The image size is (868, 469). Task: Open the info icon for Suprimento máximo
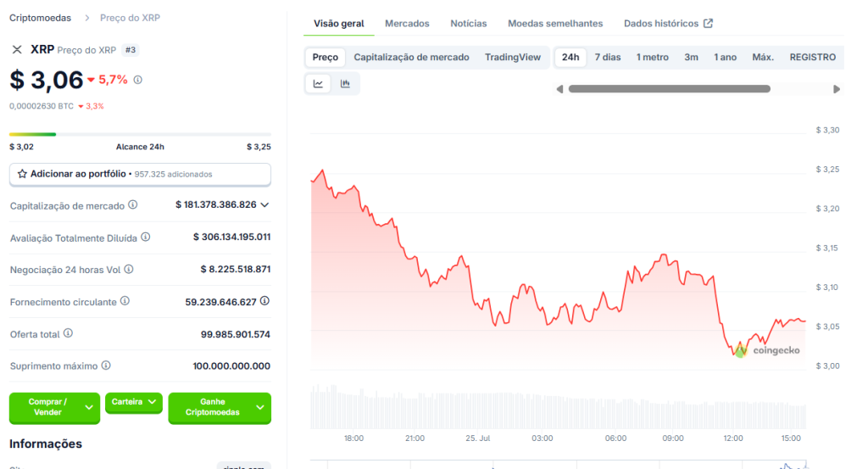(x=106, y=366)
